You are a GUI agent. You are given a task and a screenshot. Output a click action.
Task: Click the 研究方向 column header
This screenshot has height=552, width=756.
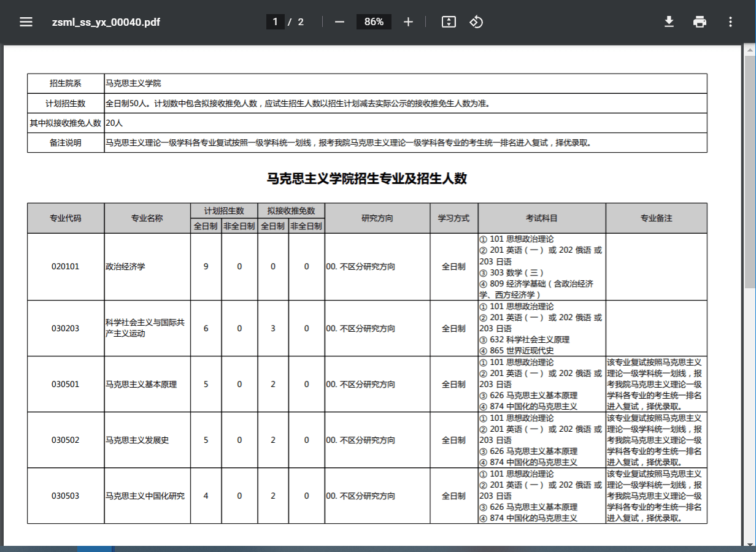pos(377,218)
